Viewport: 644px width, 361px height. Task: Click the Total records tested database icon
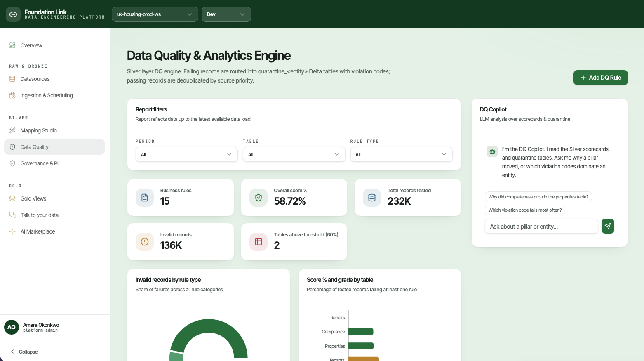(372, 198)
